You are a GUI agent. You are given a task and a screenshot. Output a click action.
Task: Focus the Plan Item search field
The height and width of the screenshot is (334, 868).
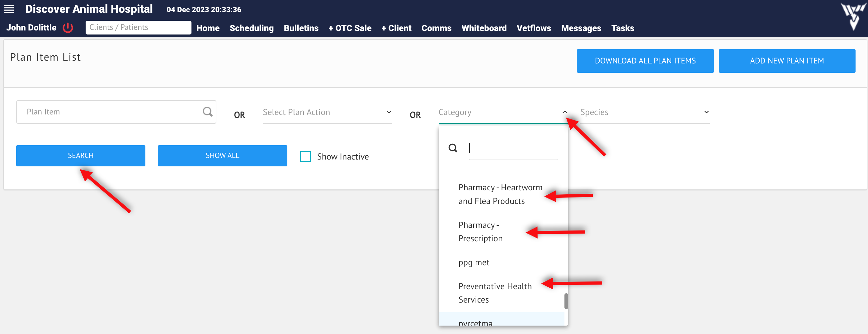(116, 112)
